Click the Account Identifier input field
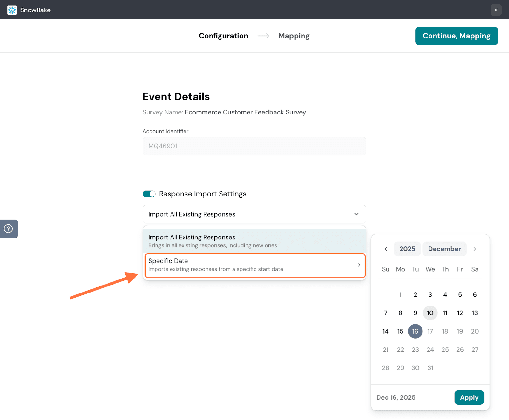Image resolution: width=509 pixels, height=420 pixels. (x=254, y=146)
